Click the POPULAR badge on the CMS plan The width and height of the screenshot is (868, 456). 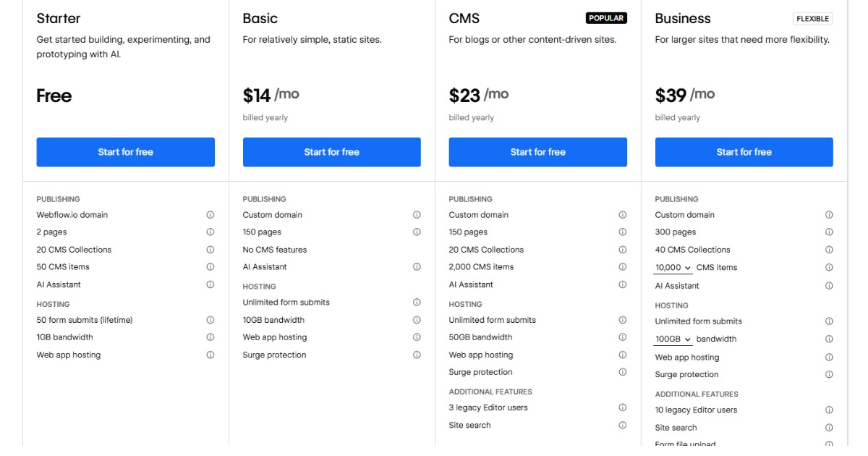coord(606,18)
